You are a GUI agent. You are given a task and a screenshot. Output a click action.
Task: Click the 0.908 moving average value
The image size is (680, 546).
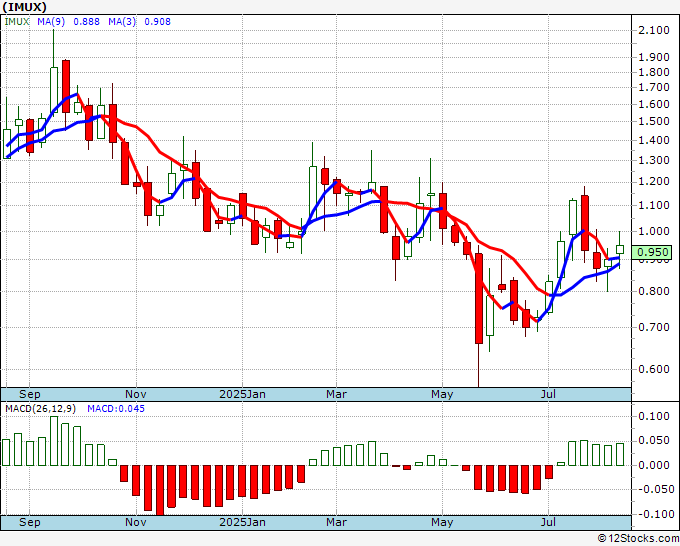[157, 22]
